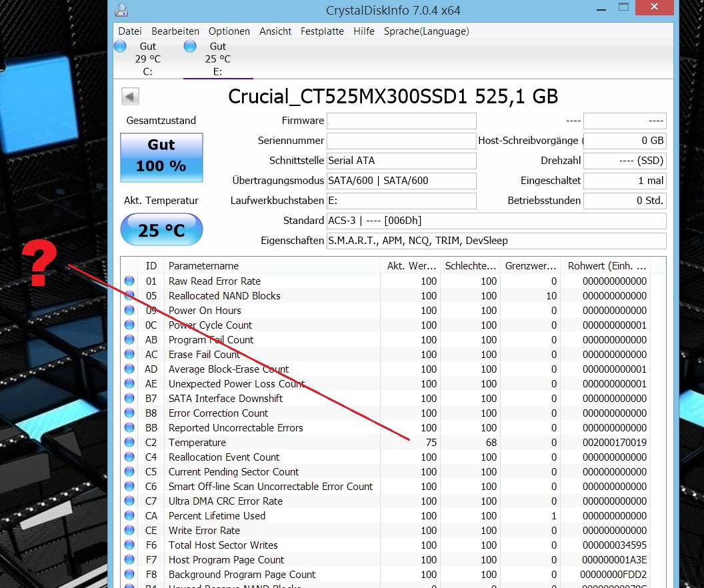Click the Seriennummer field
The image size is (704, 588).
[x=401, y=141]
